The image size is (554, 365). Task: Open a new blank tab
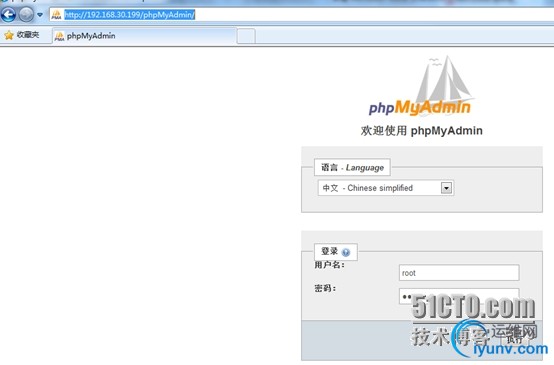click(x=246, y=36)
